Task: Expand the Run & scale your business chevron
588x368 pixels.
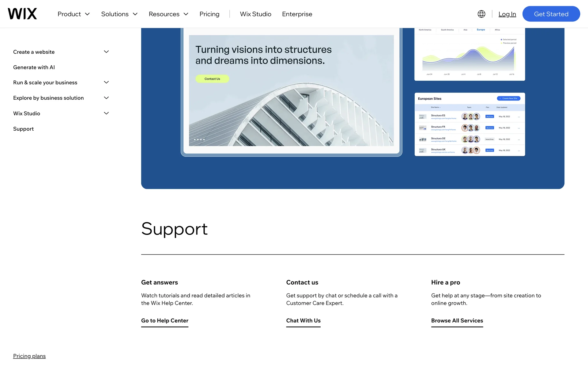Action: (x=106, y=82)
